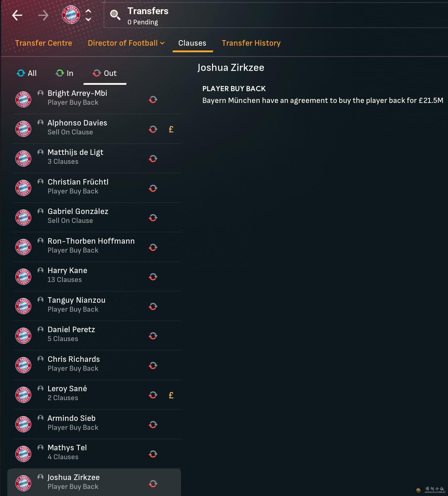
Task: Click the transfer-out arrows icon beside Harry Kane
Action: click(153, 277)
